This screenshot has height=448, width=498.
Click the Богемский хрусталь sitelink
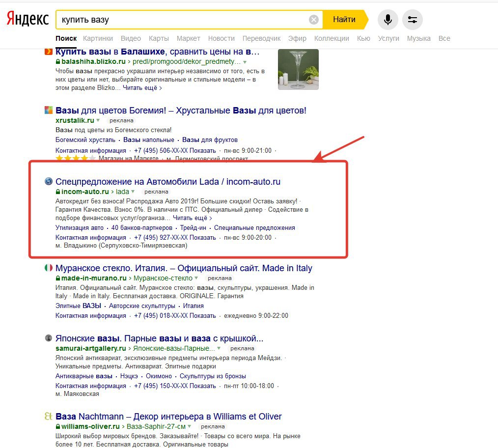click(85, 140)
